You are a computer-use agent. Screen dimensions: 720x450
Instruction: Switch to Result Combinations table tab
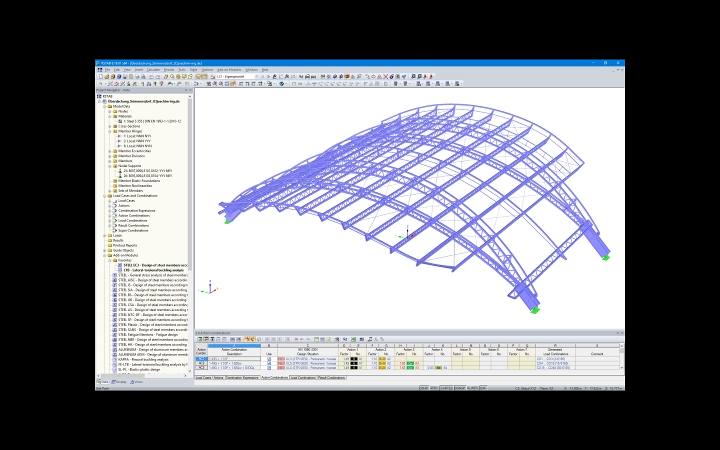[332, 377]
